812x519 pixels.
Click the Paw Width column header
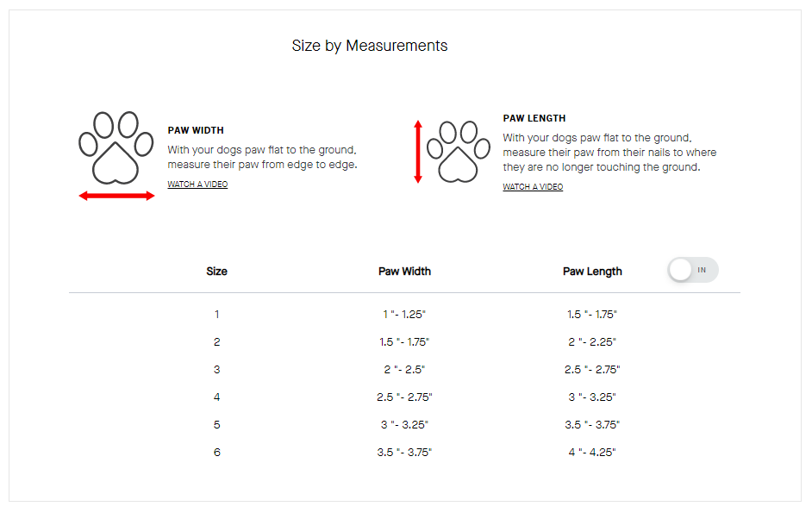click(404, 271)
